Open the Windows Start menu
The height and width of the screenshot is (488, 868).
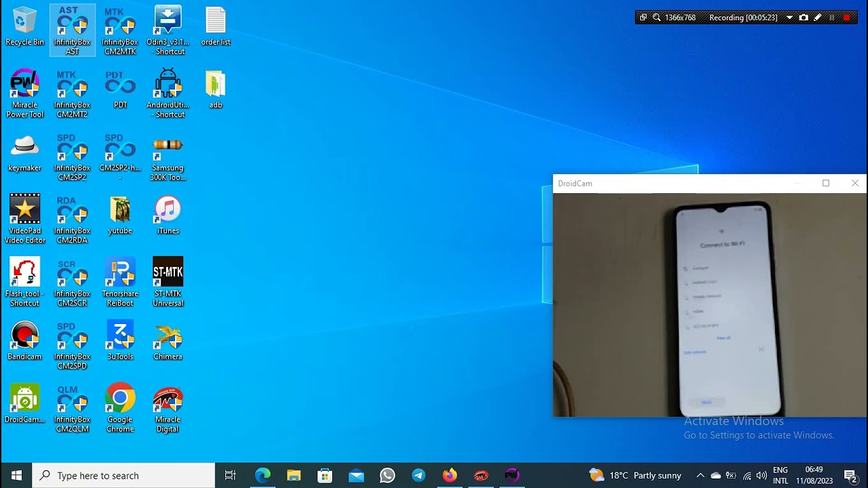tap(16, 475)
